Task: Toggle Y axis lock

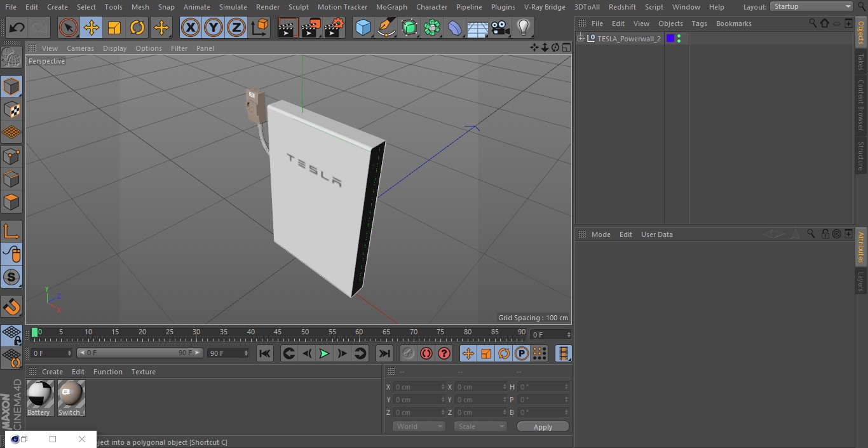Action: click(x=214, y=28)
